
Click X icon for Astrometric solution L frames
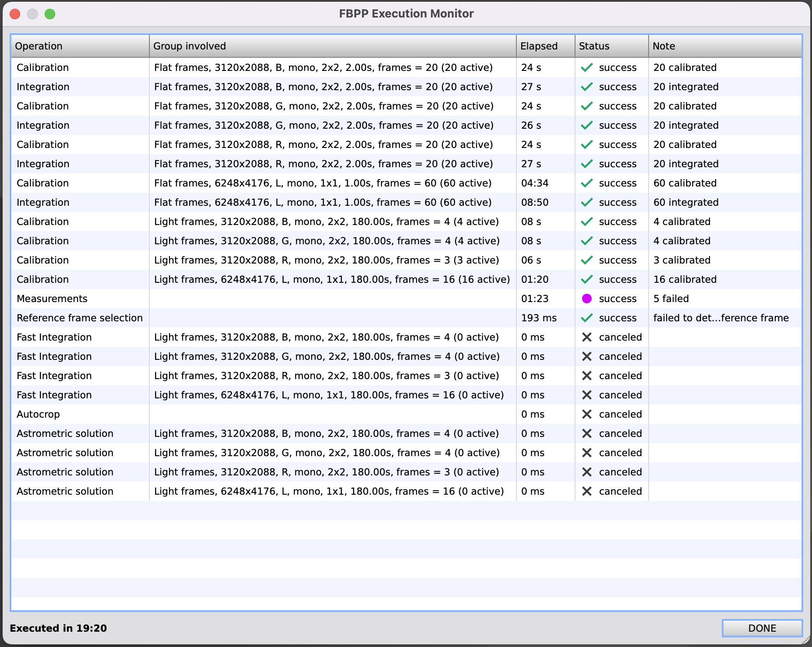586,491
